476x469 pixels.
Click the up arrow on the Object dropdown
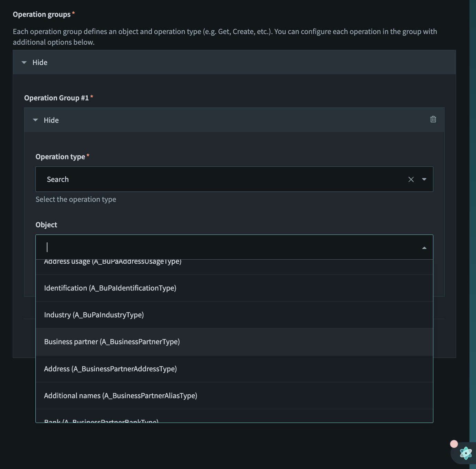pos(424,247)
